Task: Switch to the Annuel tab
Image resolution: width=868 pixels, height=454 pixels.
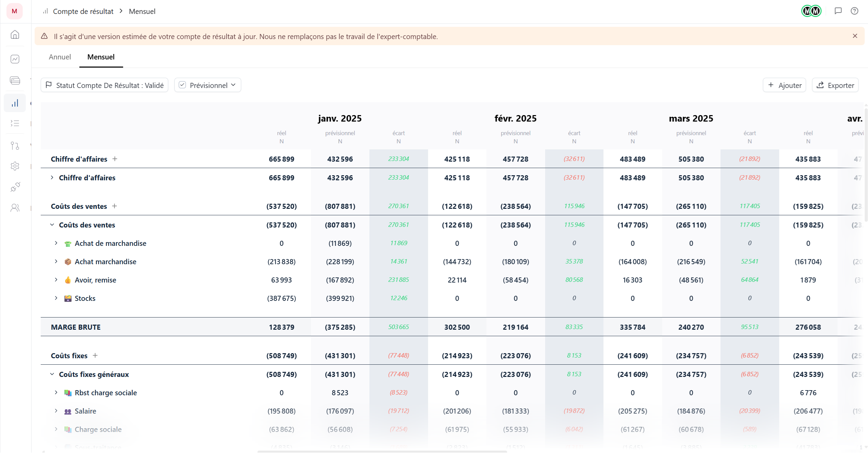Action: tap(60, 57)
